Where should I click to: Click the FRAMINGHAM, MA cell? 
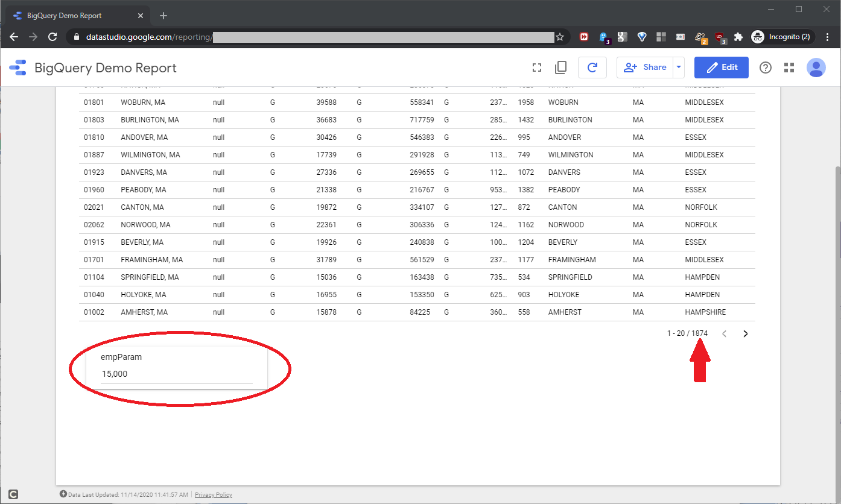(x=152, y=260)
